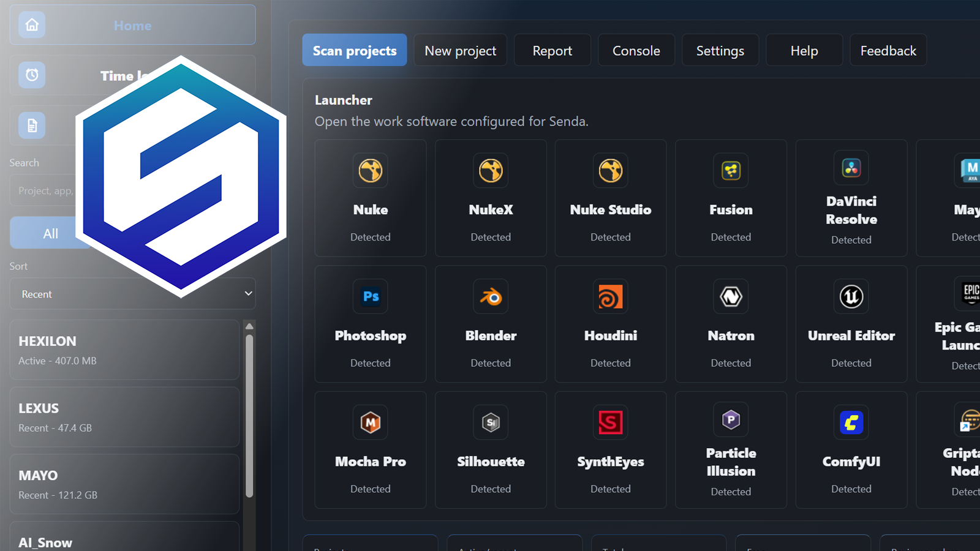The image size is (980, 551).
Task: Click the Unreal Editor name label
Action: (x=851, y=335)
